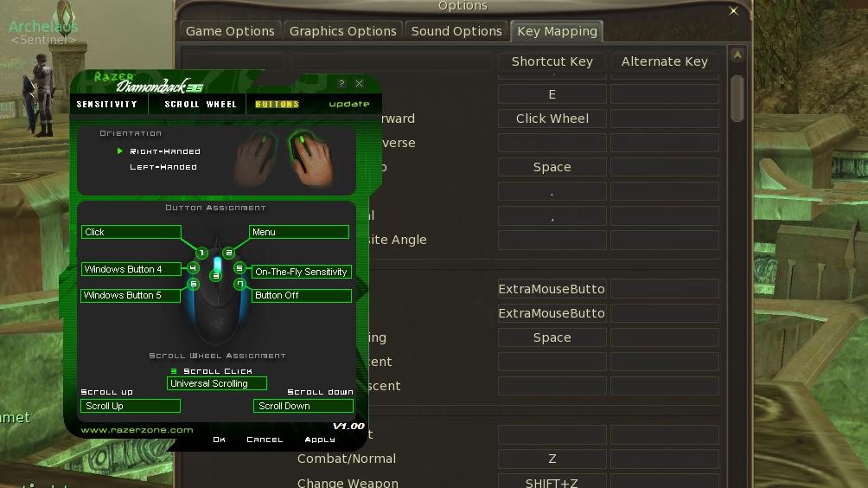The height and width of the screenshot is (488, 868).
Task: Click the Alternate Key column header
Action: point(664,61)
